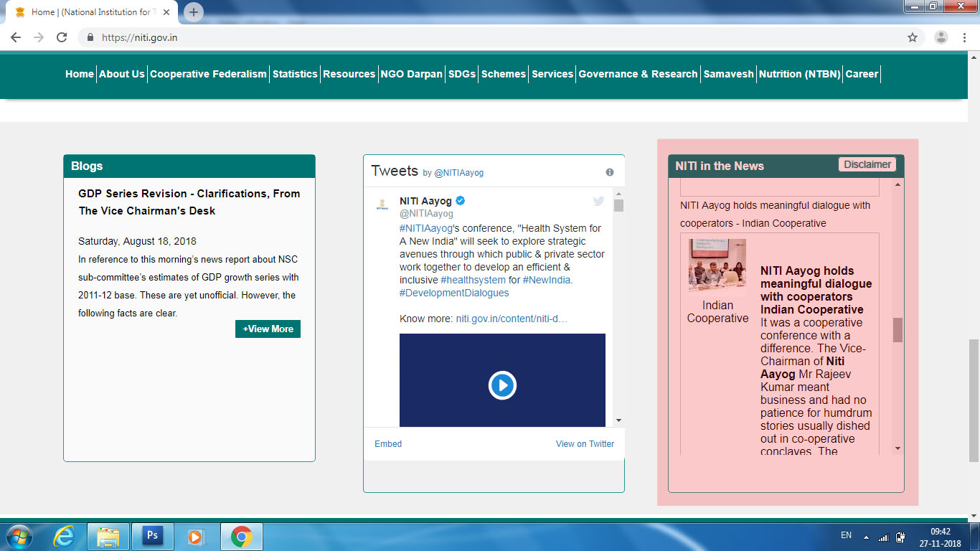Click the Twitter bird icon in tweet
This screenshot has width=980, height=551.
click(x=598, y=202)
